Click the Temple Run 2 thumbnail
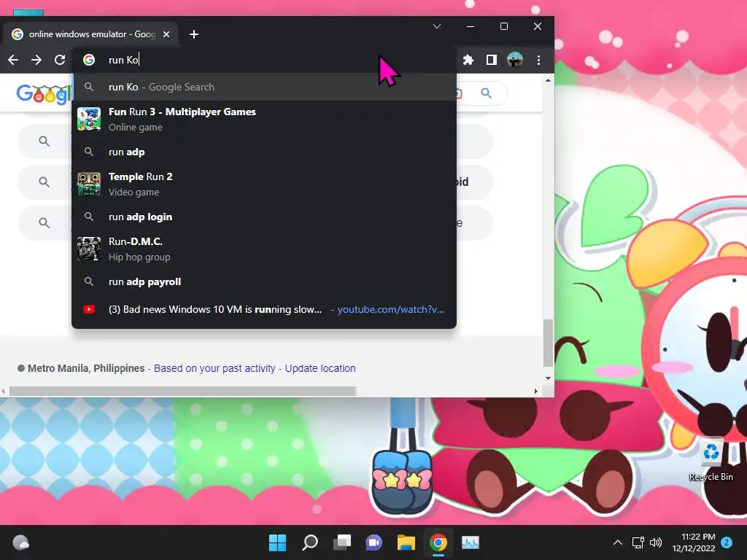 click(x=89, y=184)
